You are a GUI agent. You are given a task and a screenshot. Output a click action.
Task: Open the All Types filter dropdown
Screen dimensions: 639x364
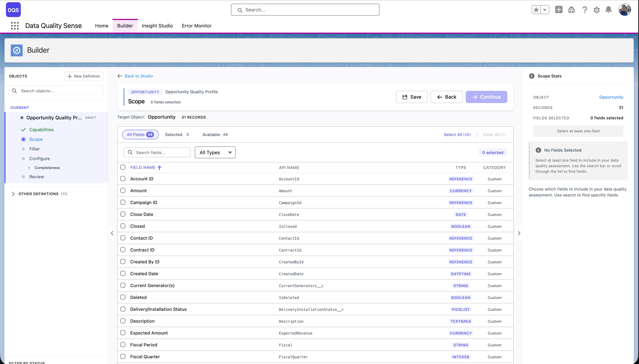215,152
